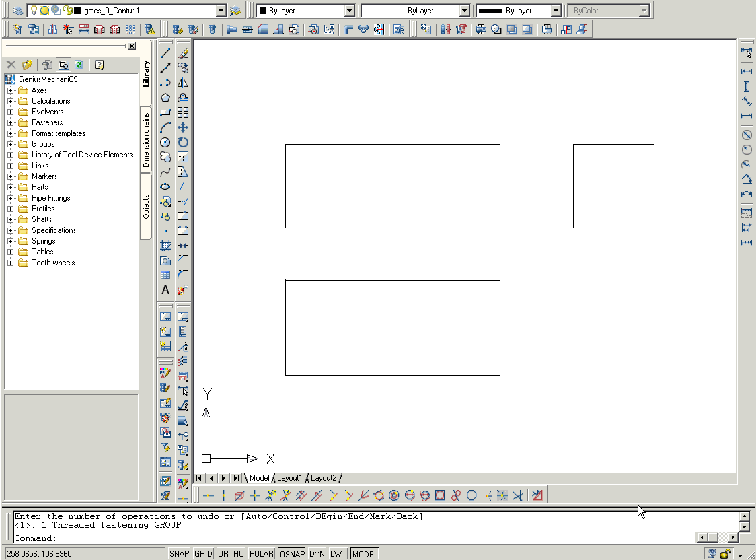Open the linetype ByLayer dropdown
The width and height of the screenshot is (756, 560).
[x=465, y=11]
